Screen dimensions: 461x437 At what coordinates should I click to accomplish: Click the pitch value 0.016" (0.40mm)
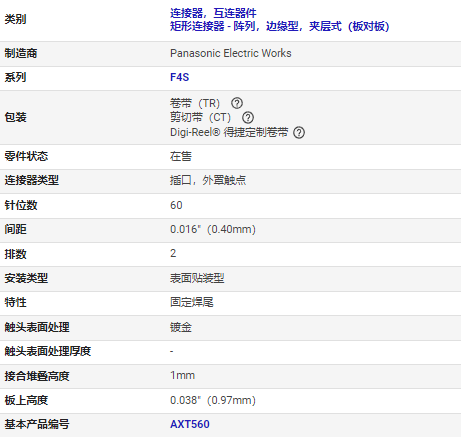(213, 229)
